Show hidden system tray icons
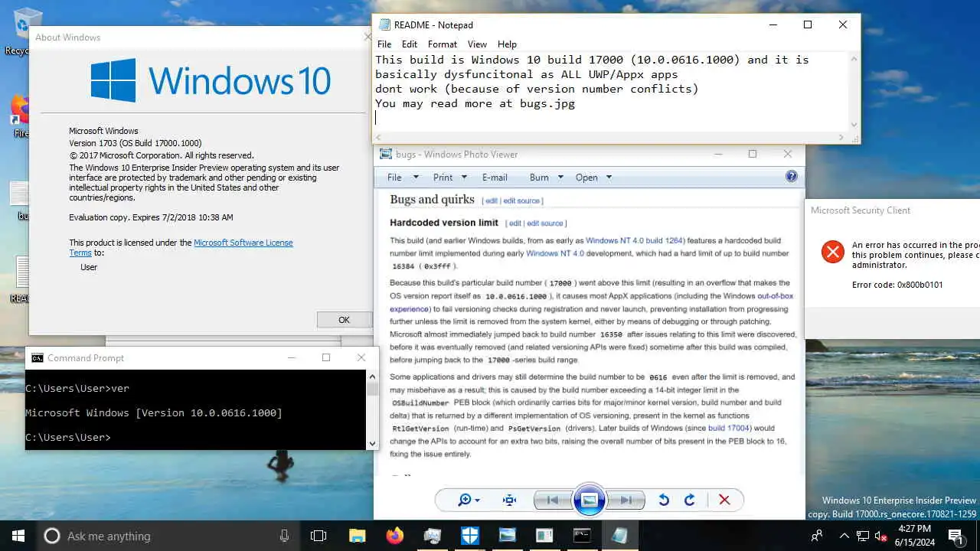980x551 pixels. point(844,536)
